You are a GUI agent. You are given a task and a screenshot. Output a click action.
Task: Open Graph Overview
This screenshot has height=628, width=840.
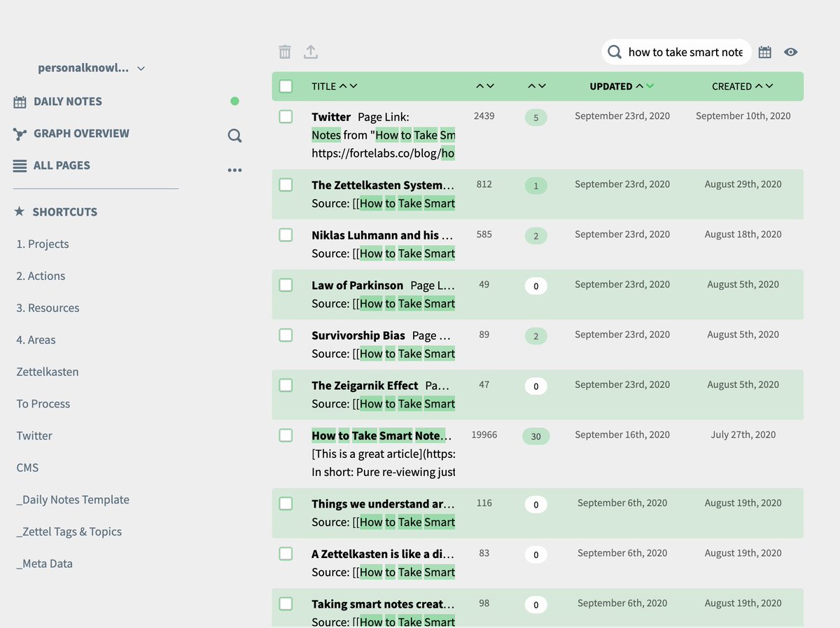click(x=81, y=134)
